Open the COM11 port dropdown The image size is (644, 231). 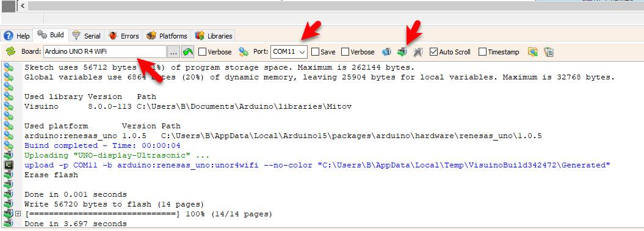[289, 52]
